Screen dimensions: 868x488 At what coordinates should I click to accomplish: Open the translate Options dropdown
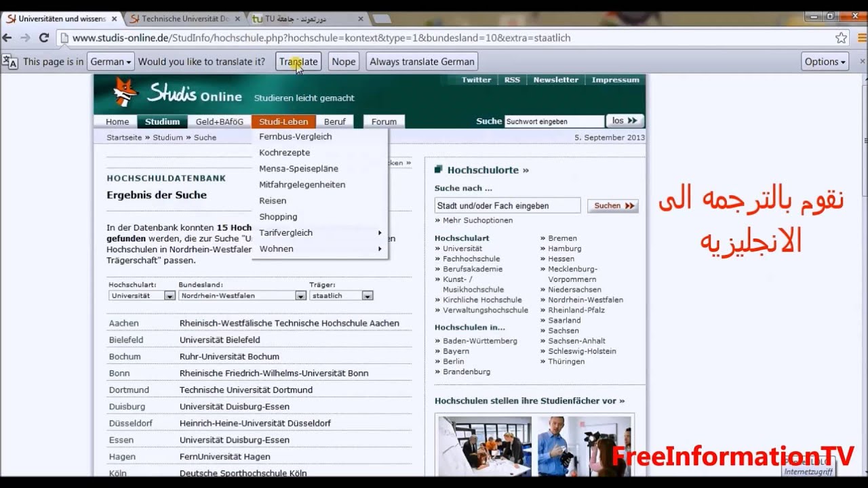point(825,62)
